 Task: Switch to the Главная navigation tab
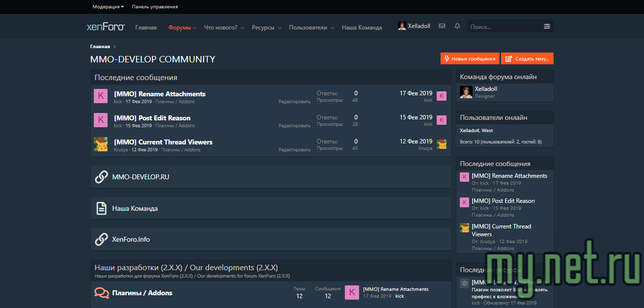point(145,27)
